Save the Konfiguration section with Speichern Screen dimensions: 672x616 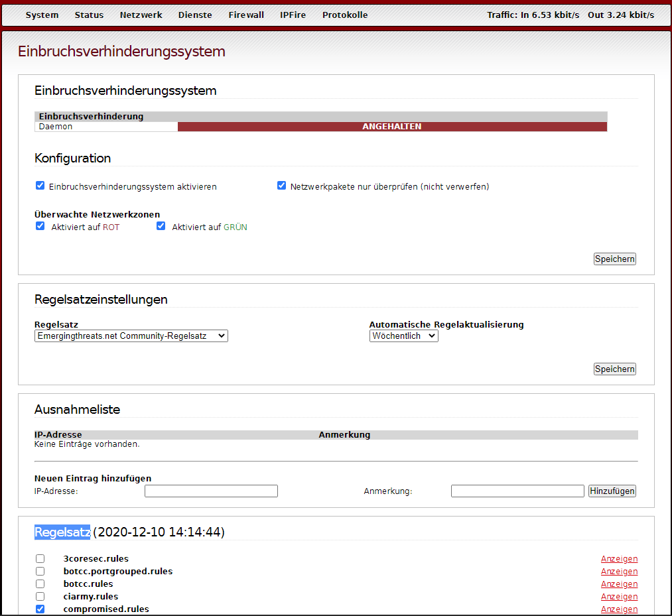pyautogui.click(x=614, y=259)
